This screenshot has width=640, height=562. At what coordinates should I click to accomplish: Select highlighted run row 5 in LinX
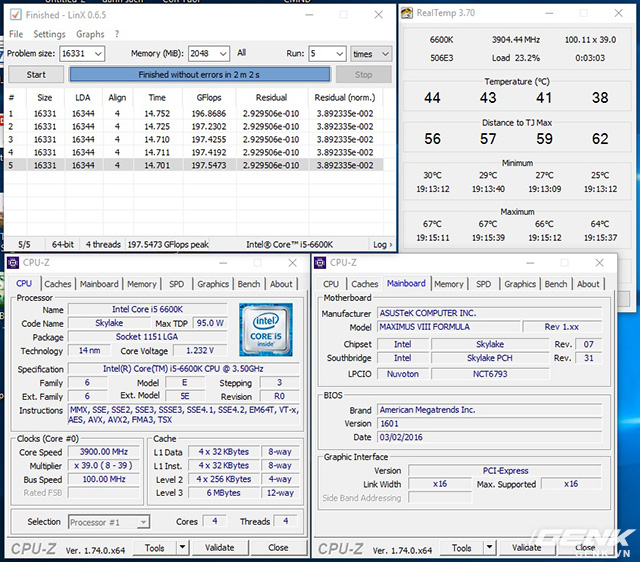click(x=194, y=165)
